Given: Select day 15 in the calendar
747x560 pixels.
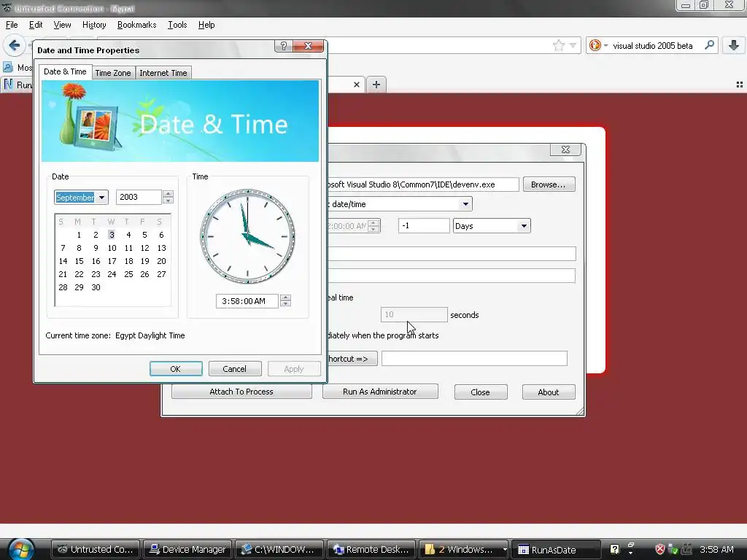Looking at the screenshot, I should tap(79, 261).
